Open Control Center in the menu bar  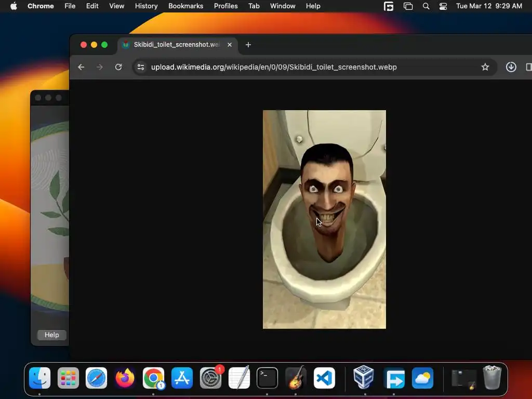(x=443, y=6)
